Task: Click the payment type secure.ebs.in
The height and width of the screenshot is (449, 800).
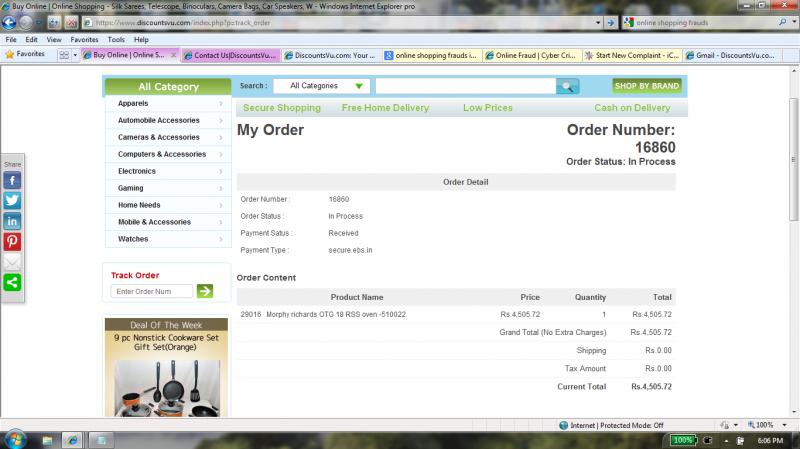Action: click(x=350, y=250)
